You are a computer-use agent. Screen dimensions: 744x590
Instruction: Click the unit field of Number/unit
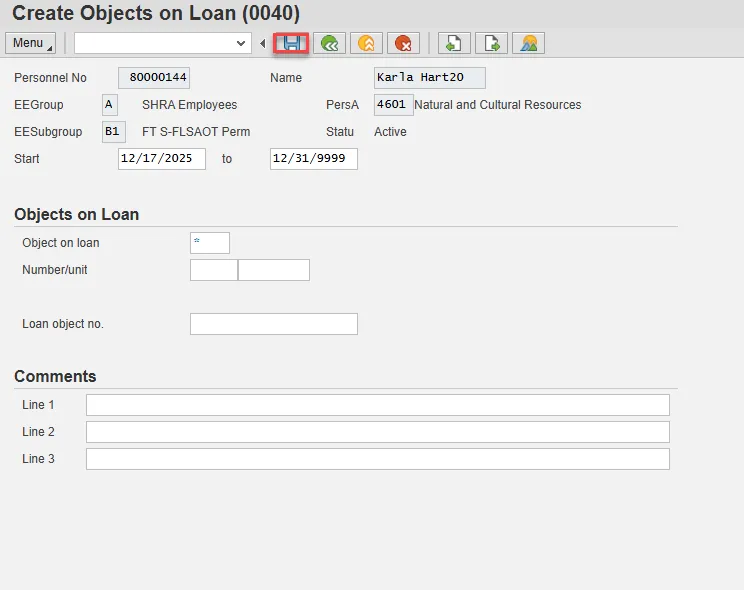click(x=274, y=270)
